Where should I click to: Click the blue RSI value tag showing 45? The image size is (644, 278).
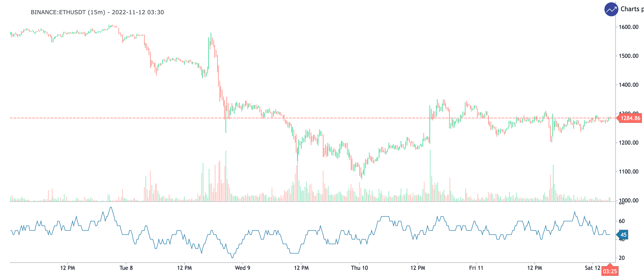pos(623,235)
